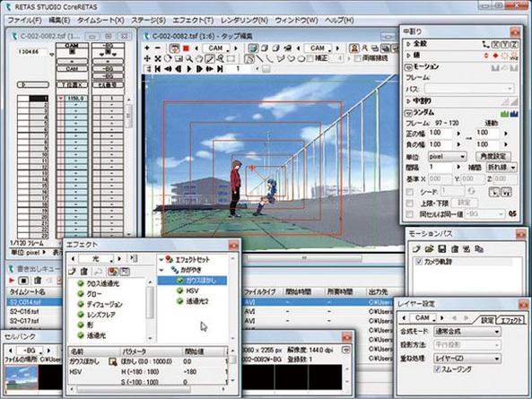Collapse the エフェクトセット tree node
The width and height of the screenshot is (532, 399).
pos(161,260)
